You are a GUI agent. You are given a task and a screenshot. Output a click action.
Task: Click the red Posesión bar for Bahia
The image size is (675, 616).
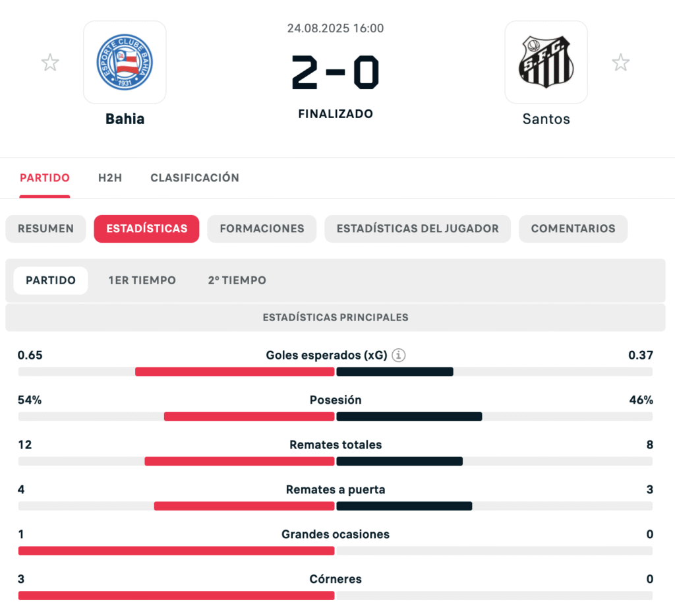pos(249,417)
